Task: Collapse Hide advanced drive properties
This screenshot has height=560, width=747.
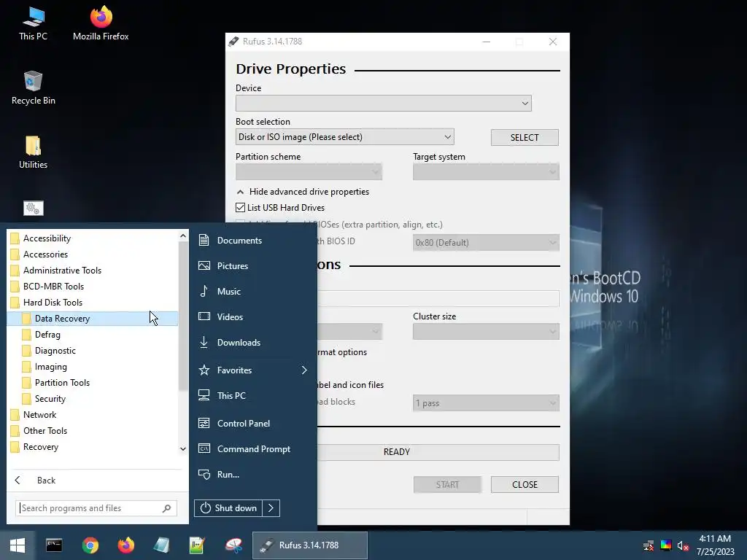Action: click(303, 192)
